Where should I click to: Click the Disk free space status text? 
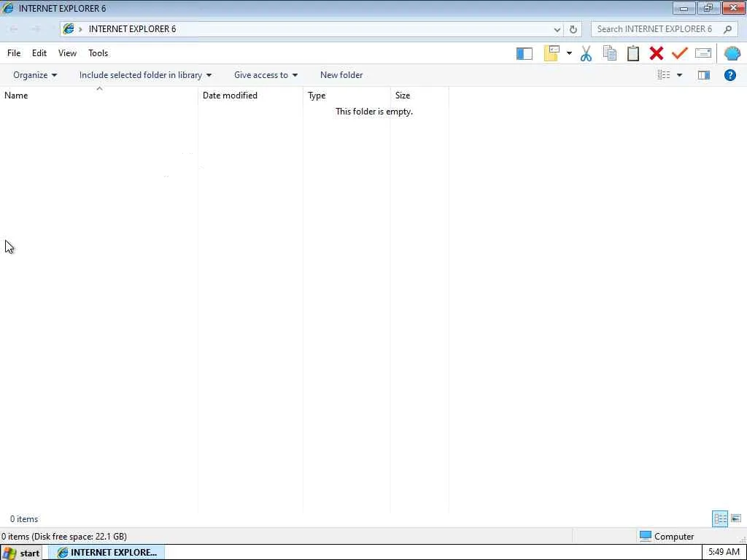(64, 537)
